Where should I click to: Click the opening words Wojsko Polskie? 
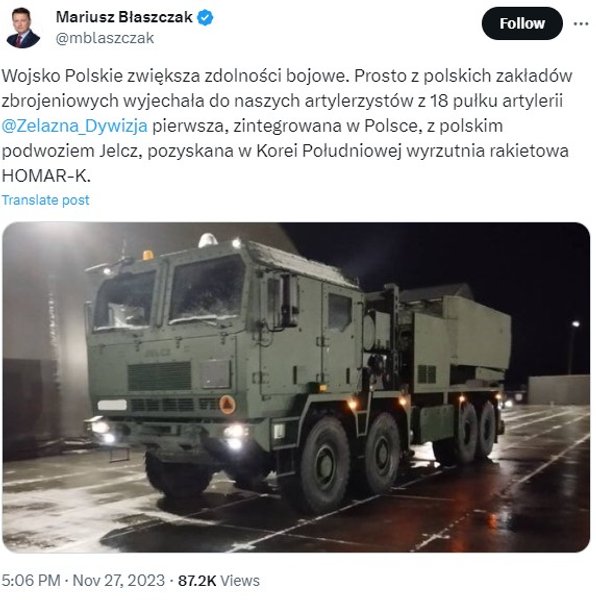[x=62, y=76]
